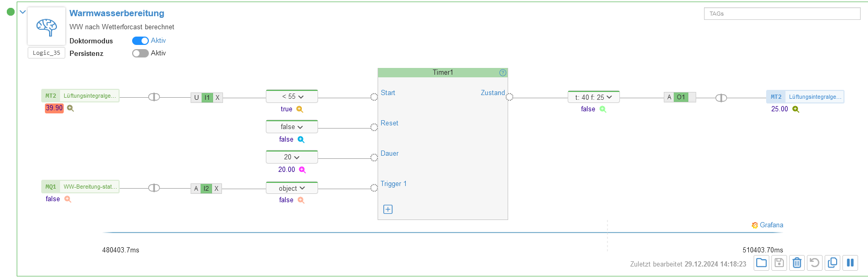Click the undo arrow icon
This screenshot has height=278, width=868.
(x=815, y=263)
